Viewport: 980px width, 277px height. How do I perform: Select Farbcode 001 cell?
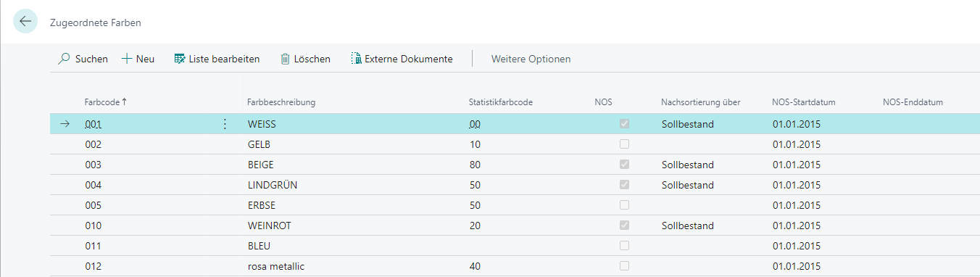tap(93, 124)
